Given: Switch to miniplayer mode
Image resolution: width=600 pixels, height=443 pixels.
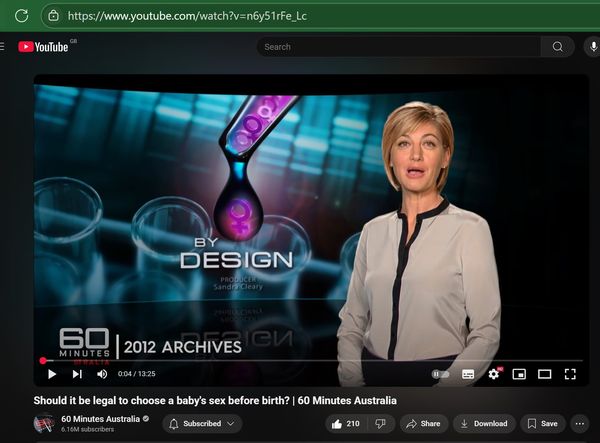Looking at the screenshot, I should tap(519, 374).
